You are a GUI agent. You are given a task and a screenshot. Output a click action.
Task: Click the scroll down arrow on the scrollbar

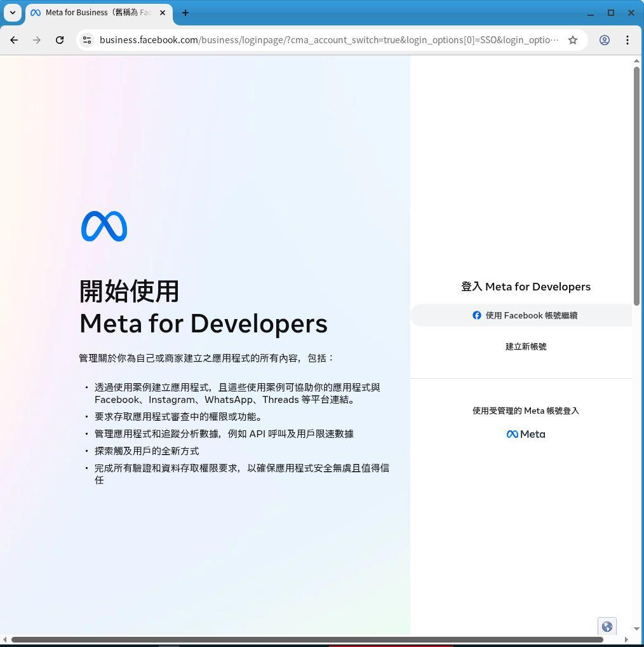[x=636, y=629]
